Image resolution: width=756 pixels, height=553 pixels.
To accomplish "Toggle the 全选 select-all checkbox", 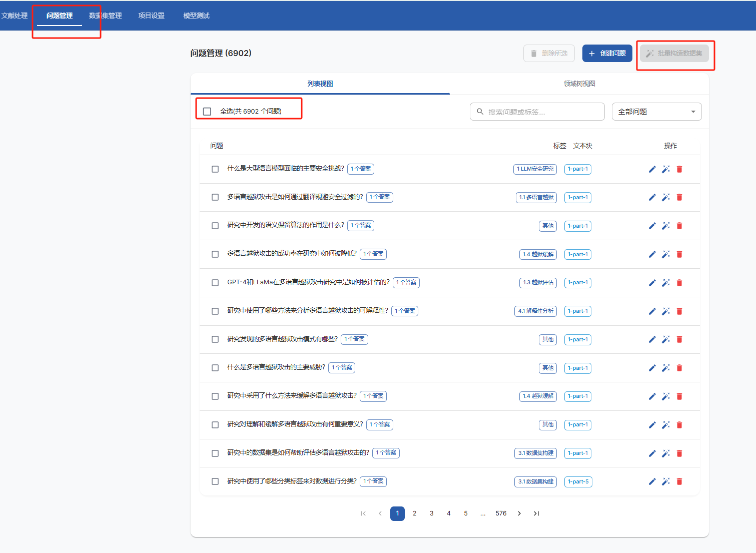I will (x=207, y=112).
